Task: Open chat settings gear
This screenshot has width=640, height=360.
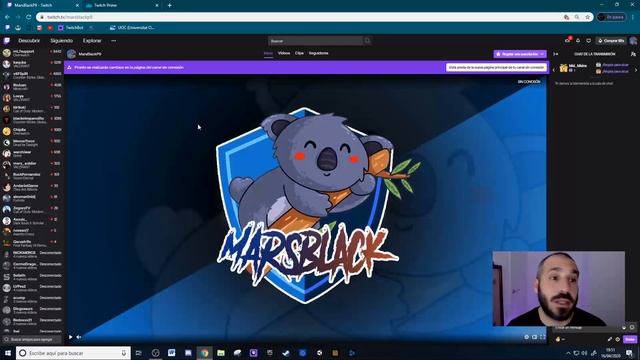Action: [618, 339]
